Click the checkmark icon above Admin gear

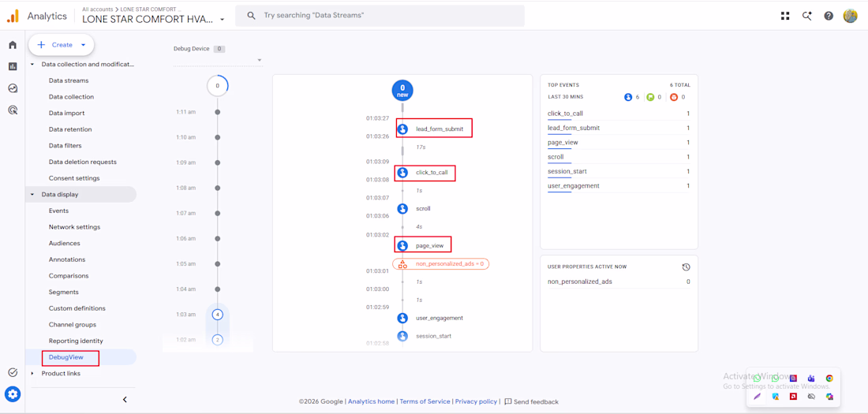point(13,372)
